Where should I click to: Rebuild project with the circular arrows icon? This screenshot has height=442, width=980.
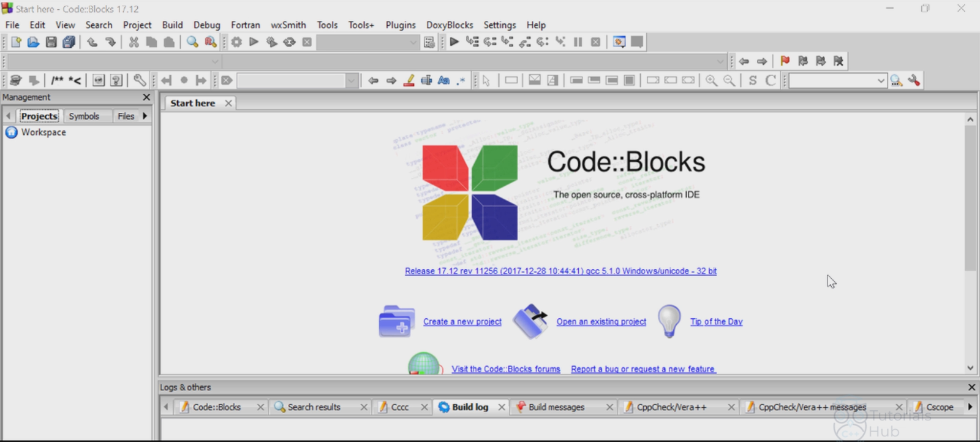coord(290,42)
